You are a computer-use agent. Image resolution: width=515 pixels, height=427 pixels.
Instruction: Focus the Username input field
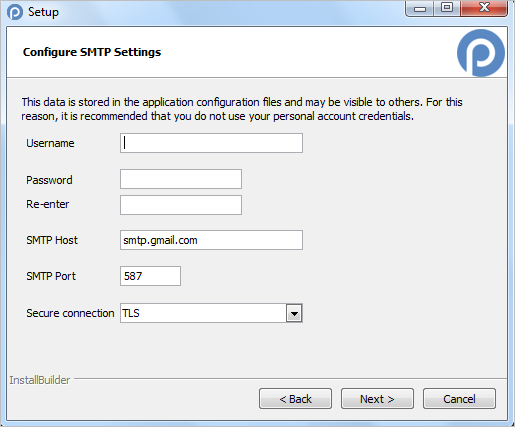coord(211,143)
